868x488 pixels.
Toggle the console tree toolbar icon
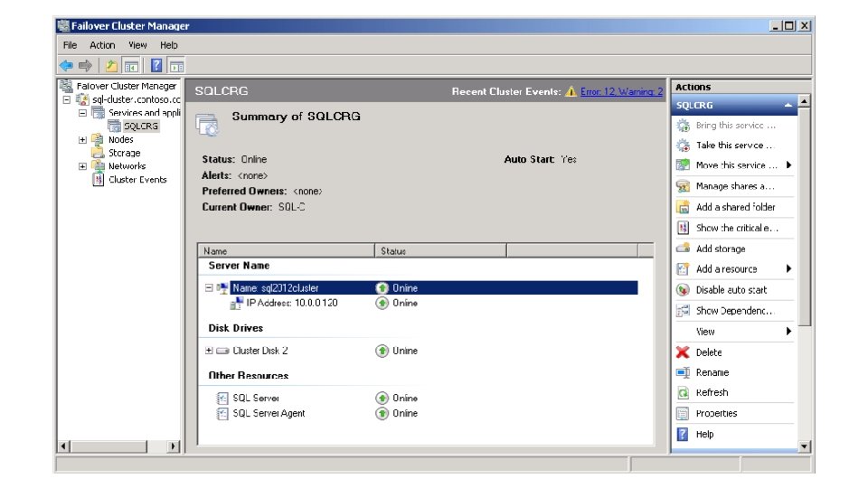point(131,66)
